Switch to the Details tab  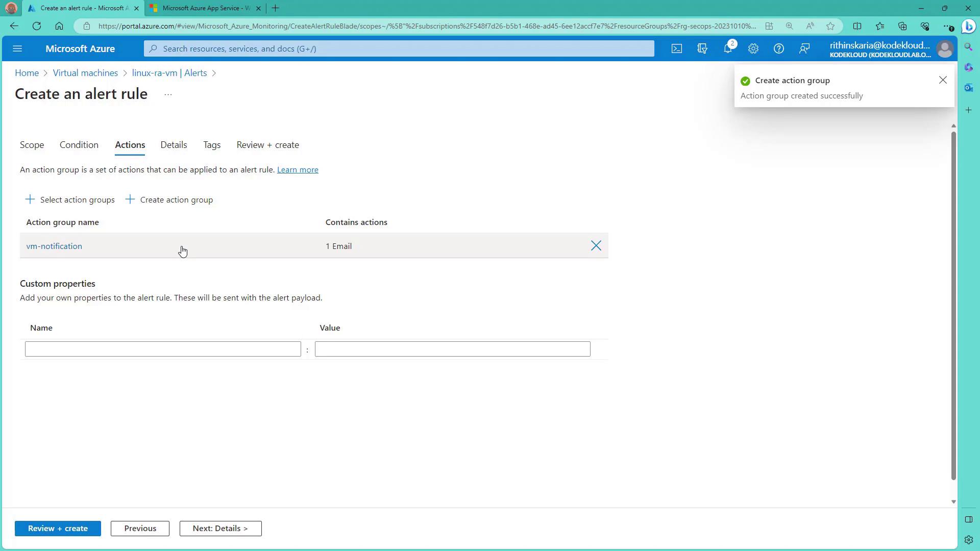pos(174,145)
